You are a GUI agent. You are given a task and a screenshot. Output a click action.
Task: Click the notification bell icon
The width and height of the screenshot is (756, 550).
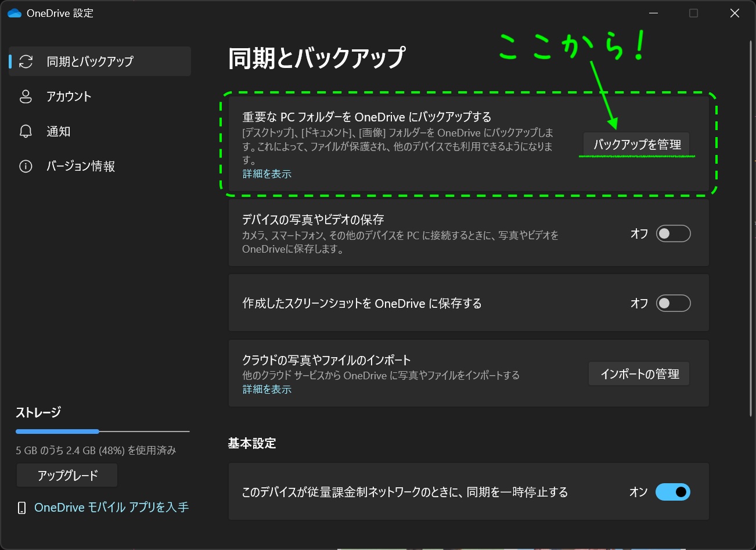[26, 131]
